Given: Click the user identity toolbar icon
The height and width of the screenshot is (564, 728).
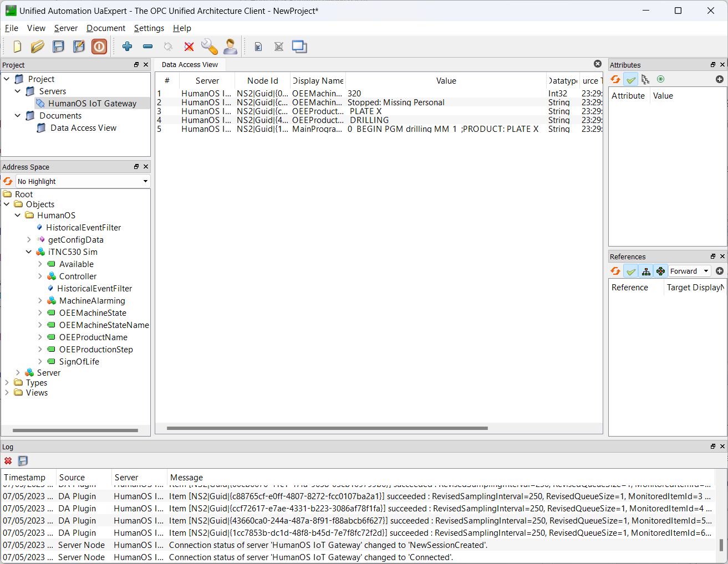Looking at the screenshot, I should (x=230, y=47).
